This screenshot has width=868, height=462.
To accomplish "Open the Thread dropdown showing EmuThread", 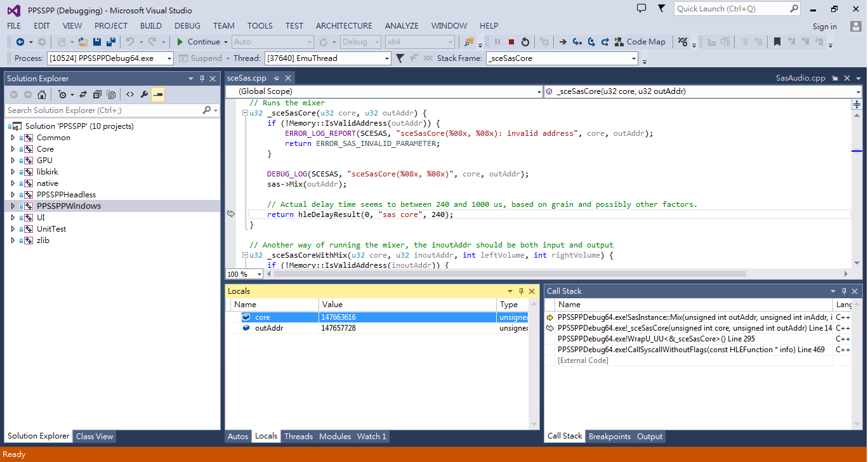I will coord(387,58).
